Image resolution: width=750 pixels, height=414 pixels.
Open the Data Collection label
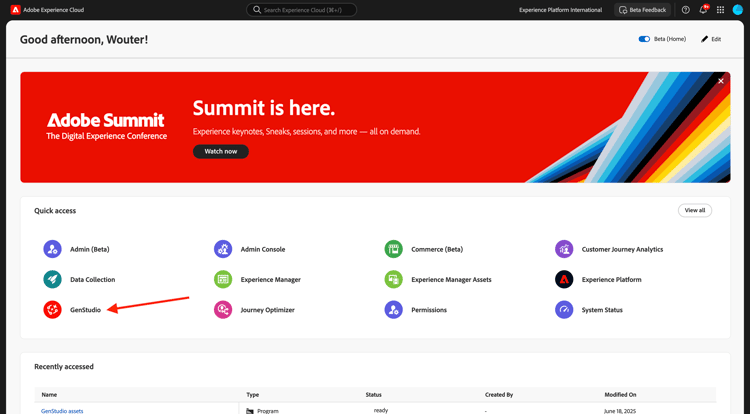click(x=93, y=279)
